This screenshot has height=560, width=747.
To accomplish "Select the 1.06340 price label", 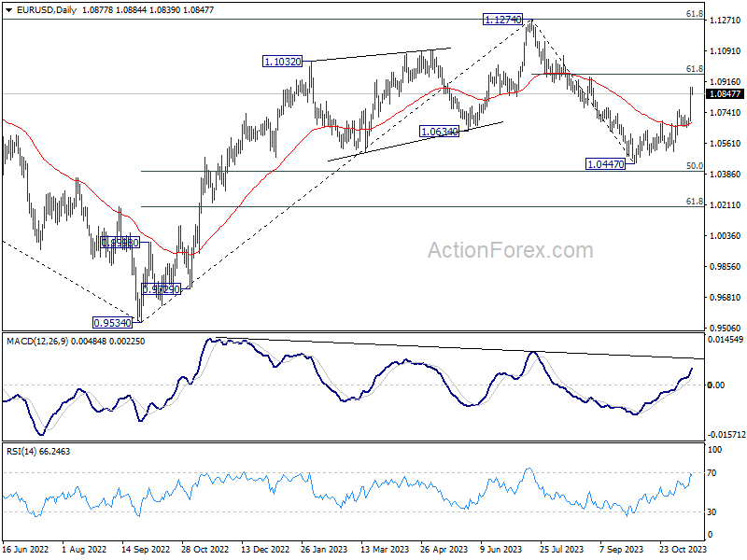I will click(439, 132).
